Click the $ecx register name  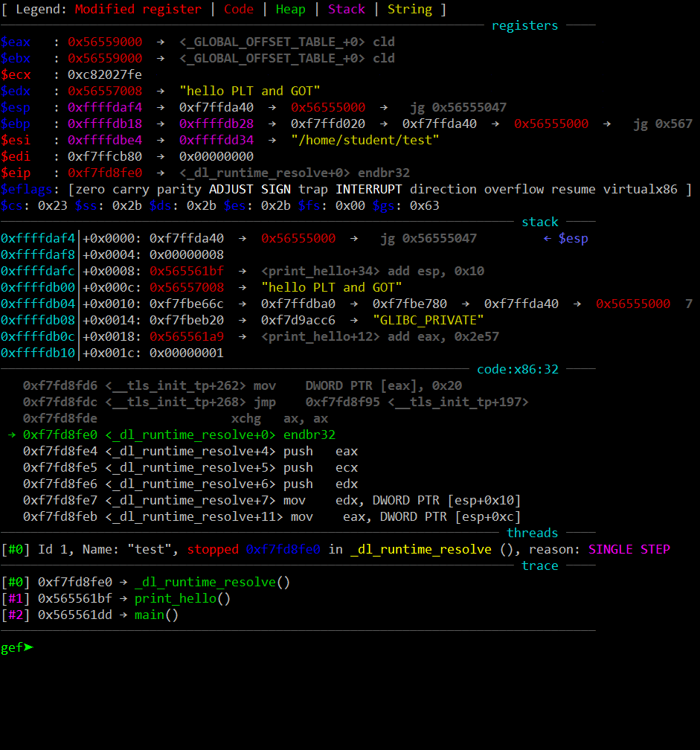[x=16, y=74]
